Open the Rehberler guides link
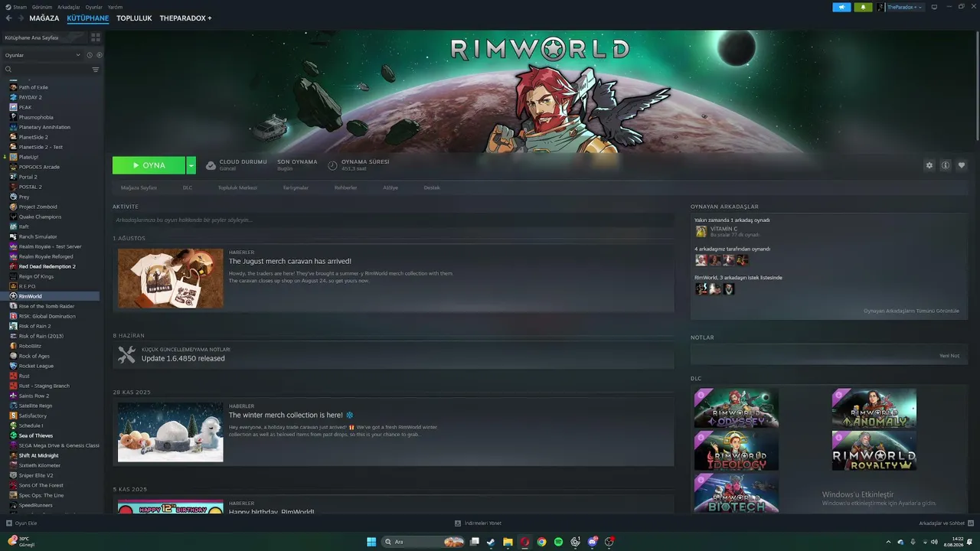Image resolution: width=980 pixels, height=551 pixels. pyautogui.click(x=345, y=187)
